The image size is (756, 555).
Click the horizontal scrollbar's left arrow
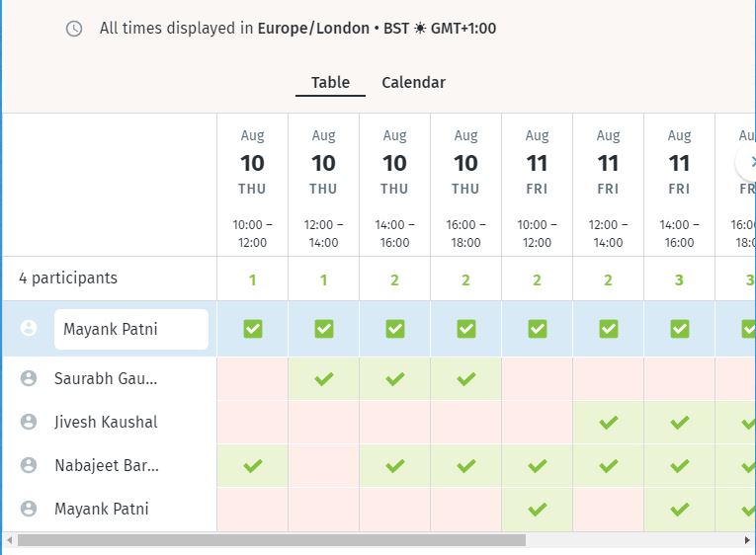[x=9, y=540]
